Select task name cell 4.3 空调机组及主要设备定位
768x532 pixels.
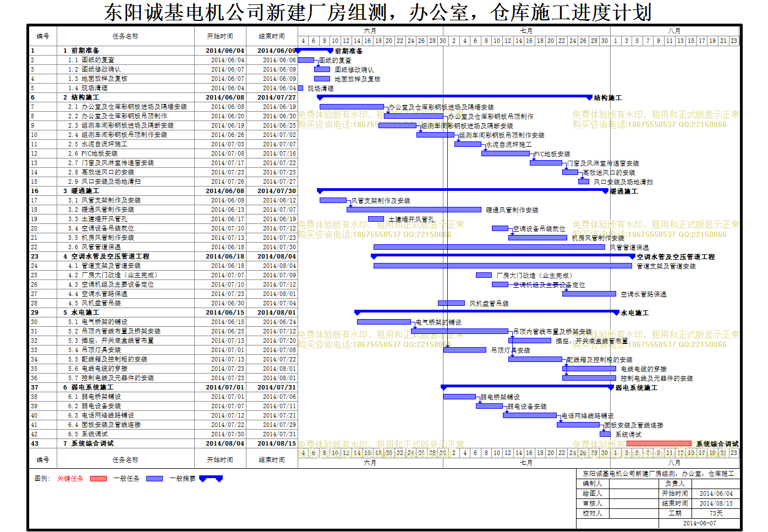[x=125, y=284]
